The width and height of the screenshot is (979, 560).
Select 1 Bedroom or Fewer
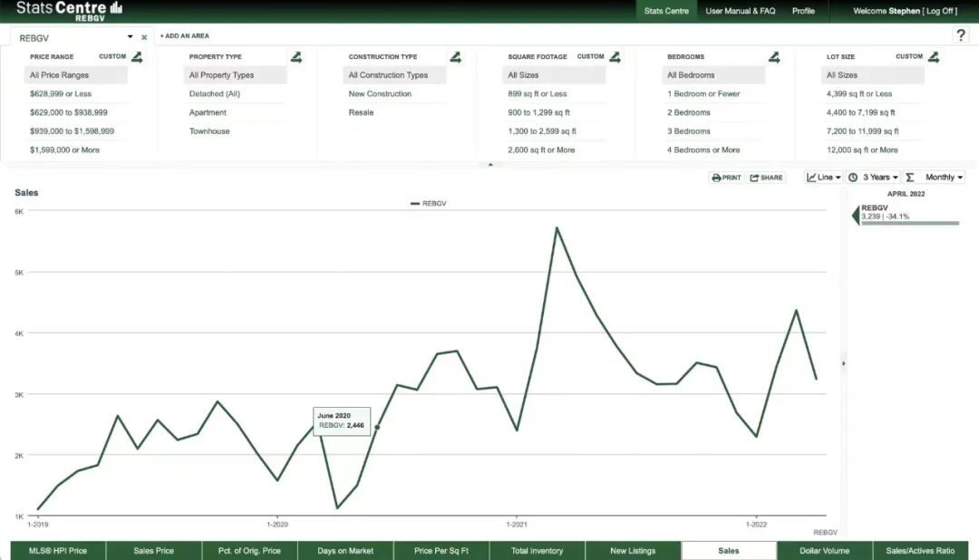(703, 93)
